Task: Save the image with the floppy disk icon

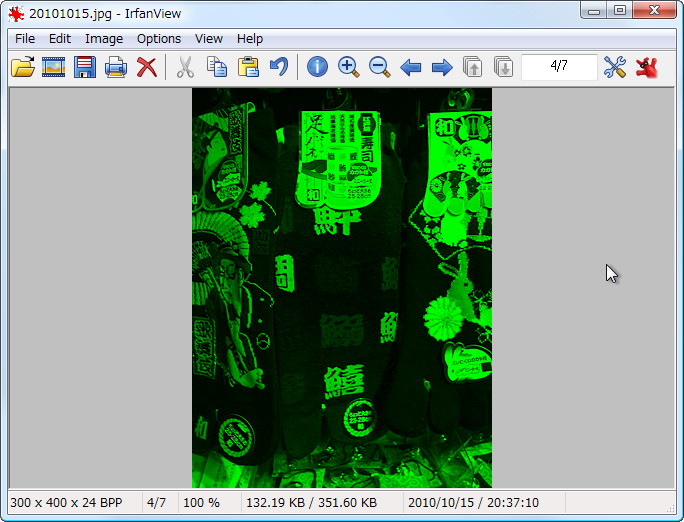Action: pos(85,67)
